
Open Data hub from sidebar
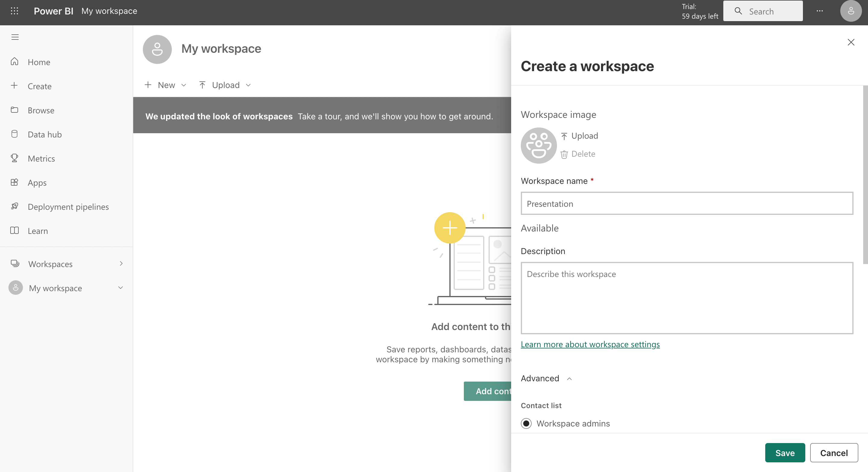(x=45, y=134)
